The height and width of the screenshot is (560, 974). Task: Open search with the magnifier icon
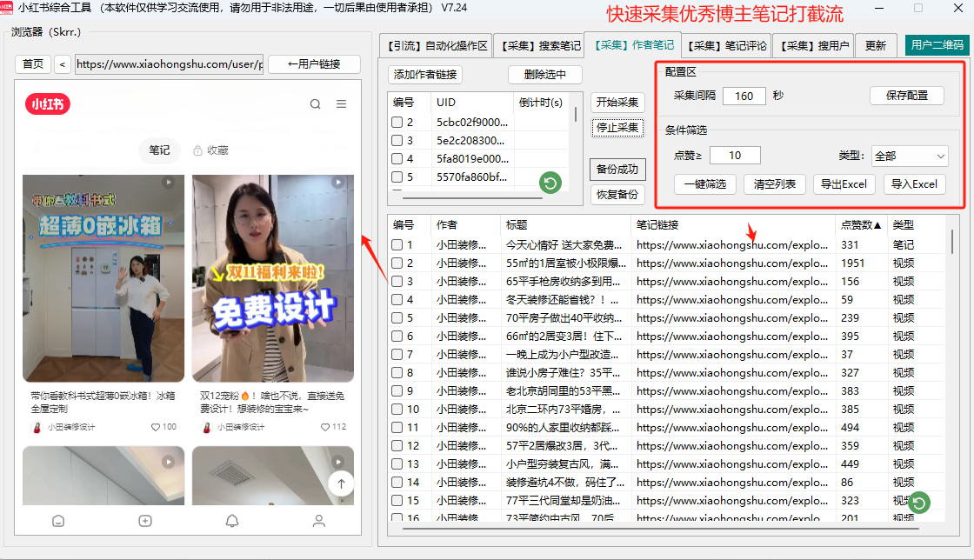[315, 104]
